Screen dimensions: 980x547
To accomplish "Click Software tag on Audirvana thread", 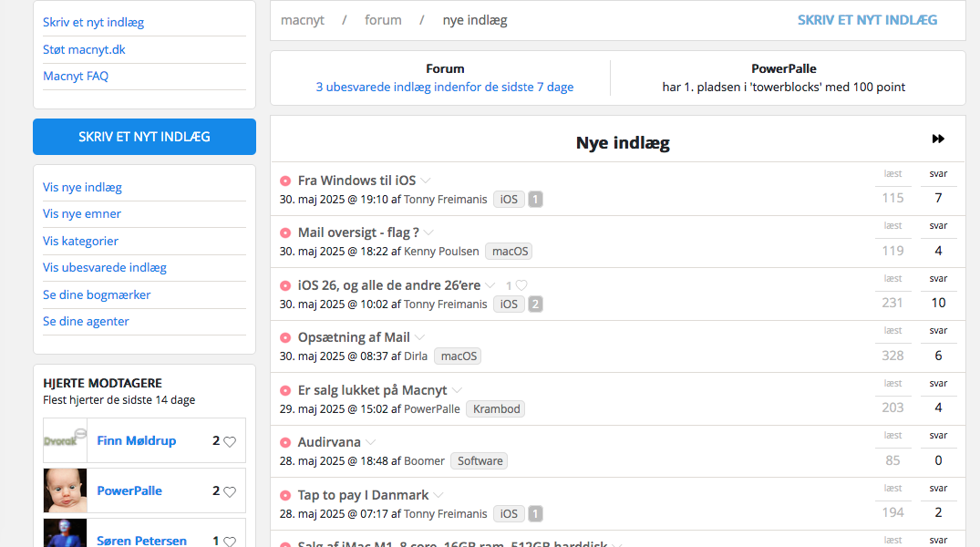I will click(x=480, y=461).
